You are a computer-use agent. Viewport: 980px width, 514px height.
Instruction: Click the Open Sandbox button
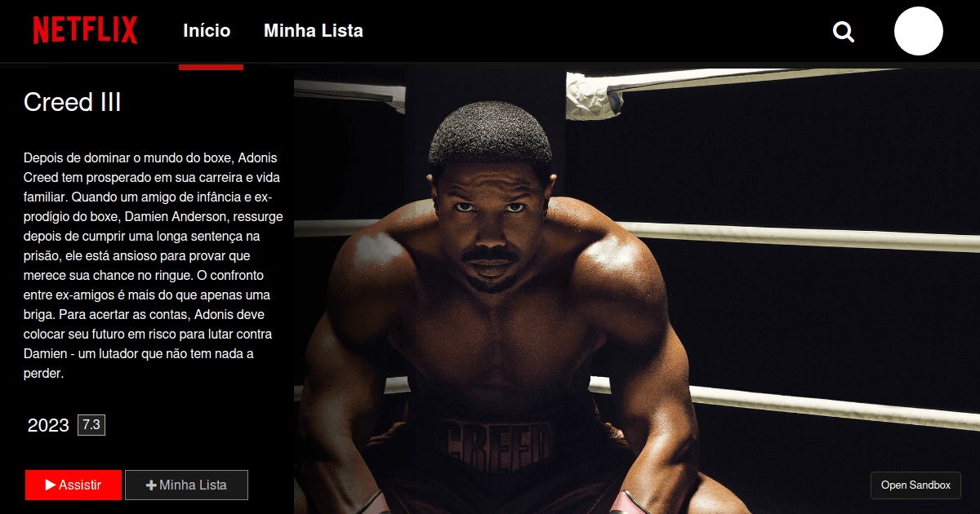click(x=915, y=485)
